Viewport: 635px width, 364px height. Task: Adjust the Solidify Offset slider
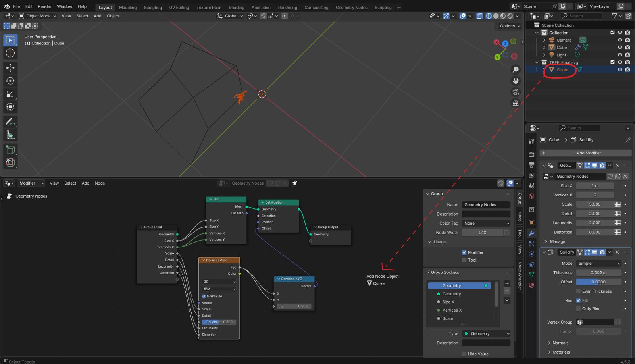(x=598, y=282)
